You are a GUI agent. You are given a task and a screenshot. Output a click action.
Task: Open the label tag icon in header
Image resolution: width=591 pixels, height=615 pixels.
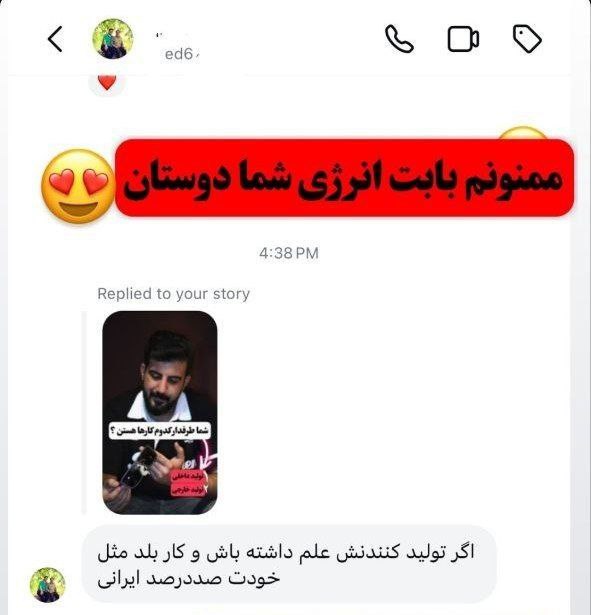click(527, 38)
